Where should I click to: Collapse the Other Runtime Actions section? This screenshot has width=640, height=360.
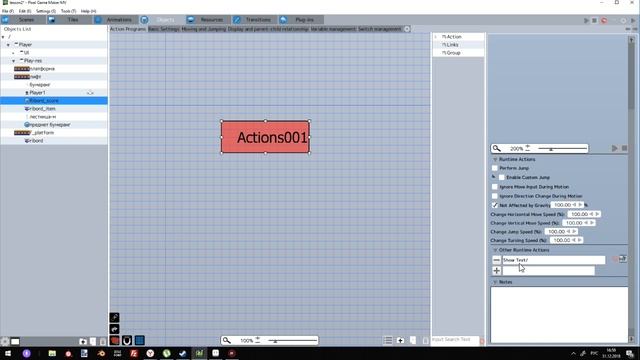[x=495, y=250]
